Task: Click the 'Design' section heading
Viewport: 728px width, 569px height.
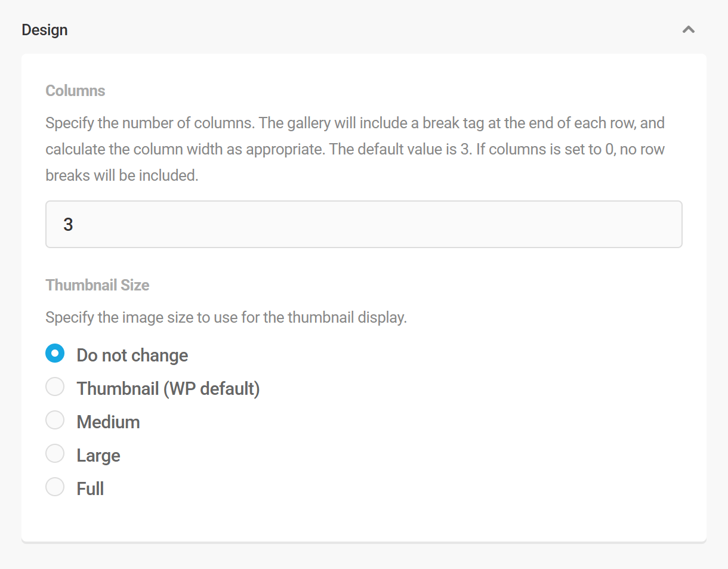Action: coord(44,29)
